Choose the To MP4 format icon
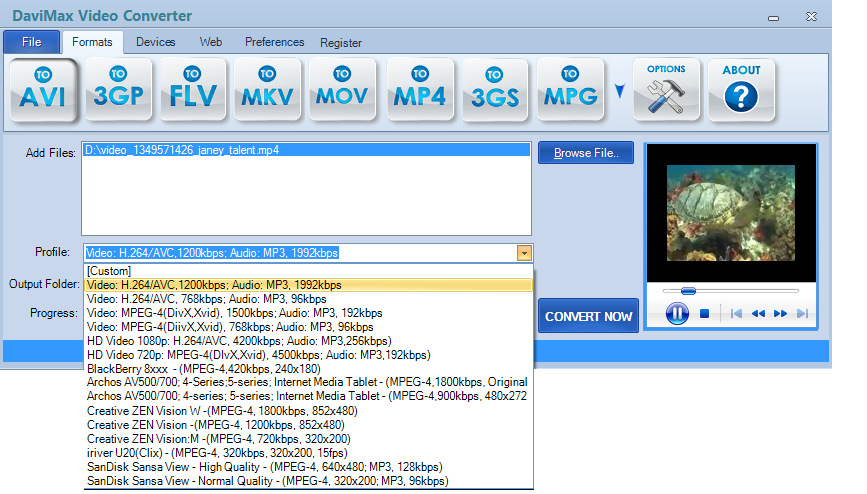This screenshot has height=494, width=867. pos(419,90)
